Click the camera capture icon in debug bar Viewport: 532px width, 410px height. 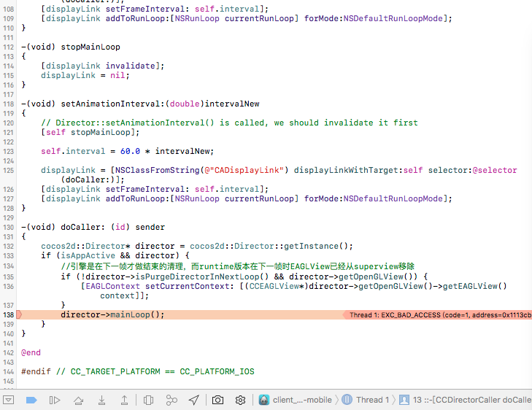217,401
